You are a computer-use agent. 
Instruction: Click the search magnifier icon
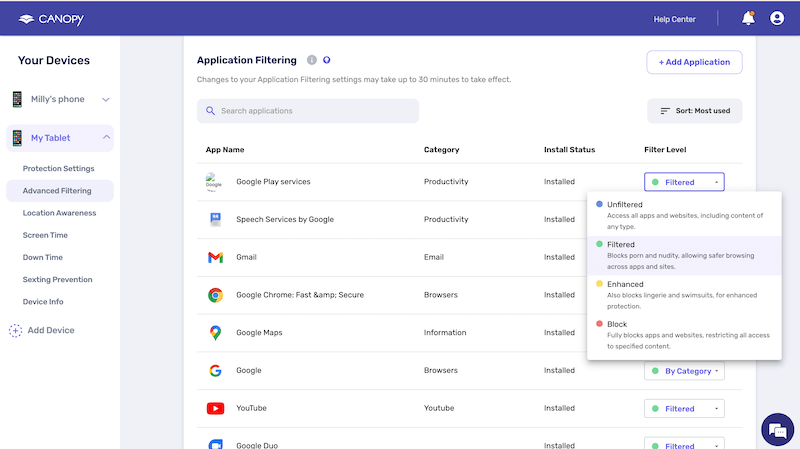(x=210, y=111)
